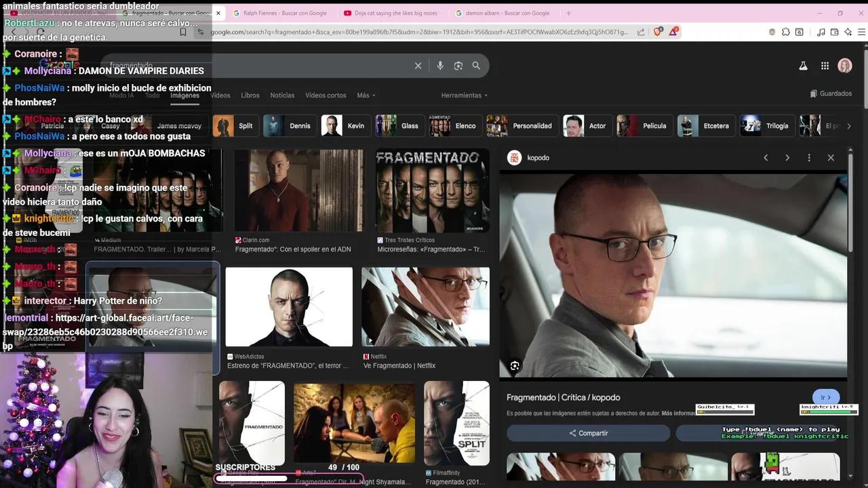Viewport: 868px width, 488px height.
Task: Open the browser extensions puzzle icon
Action: [785, 32]
